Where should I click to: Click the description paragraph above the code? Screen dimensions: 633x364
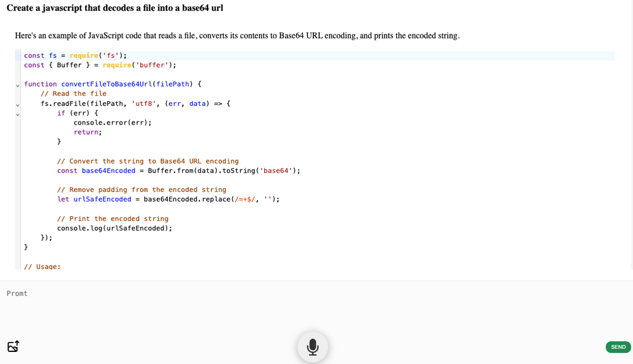click(237, 36)
